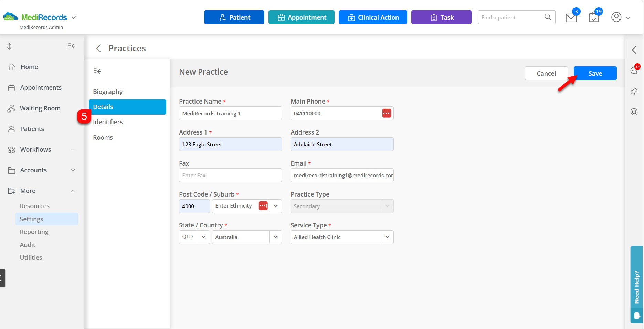Click the left-edge dark tab icon
This screenshot has width=644, height=329.
tap(2, 278)
